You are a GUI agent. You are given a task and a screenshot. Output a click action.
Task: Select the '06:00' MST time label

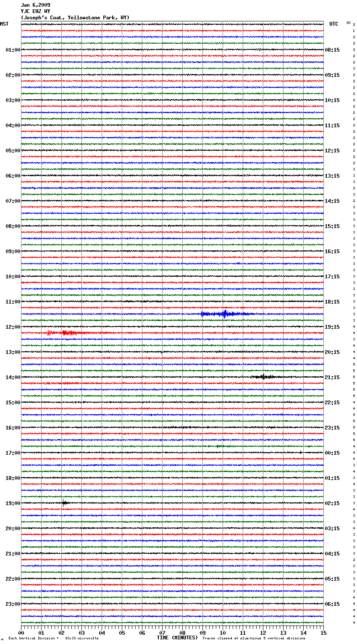click(13, 176)
